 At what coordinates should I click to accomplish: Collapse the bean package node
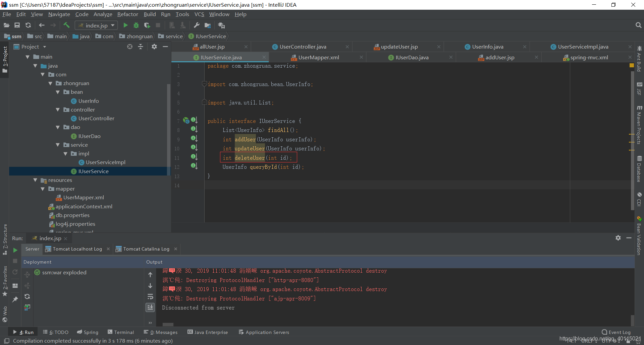tap(58, 92)
